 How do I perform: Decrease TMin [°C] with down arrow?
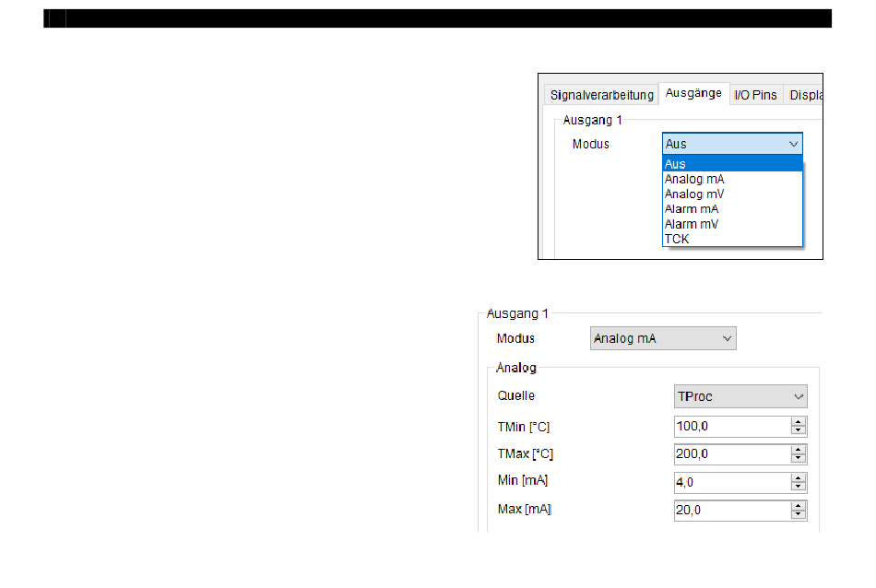point(799,430)
